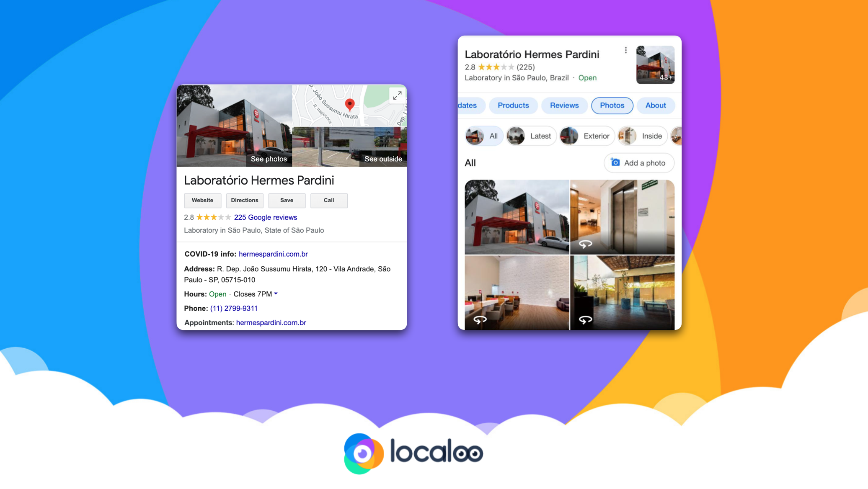The height and width of the screenshot is (489, 868).
Task: Select the Photos tab in right panel
Action: coord(612,106)
